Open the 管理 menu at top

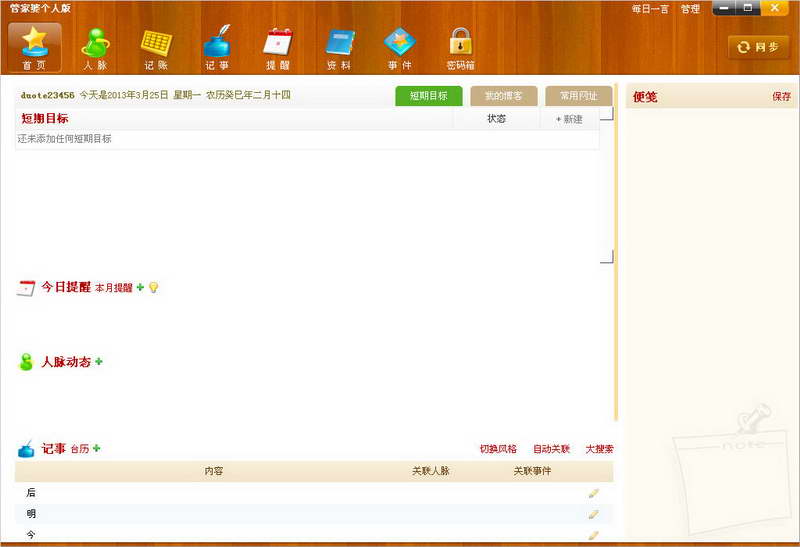tap(690, 9)
